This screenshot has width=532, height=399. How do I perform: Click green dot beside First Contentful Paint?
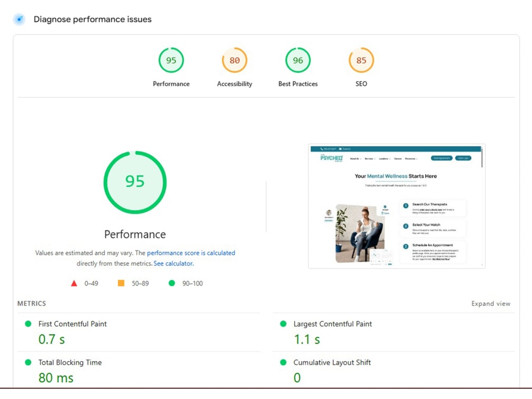28,323
